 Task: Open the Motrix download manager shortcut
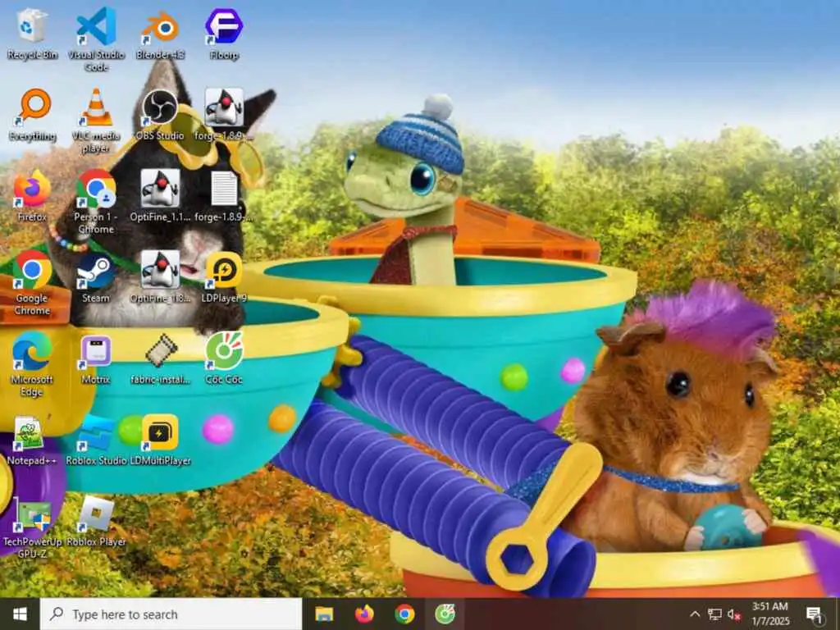click(97, 358)
